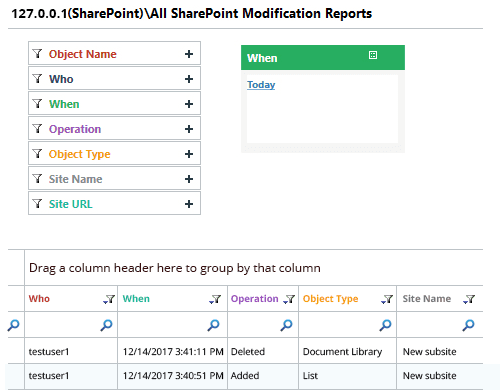Screen dimensions: 500x390
Task: Select the Added operation cell
Action: click(245, 376)
